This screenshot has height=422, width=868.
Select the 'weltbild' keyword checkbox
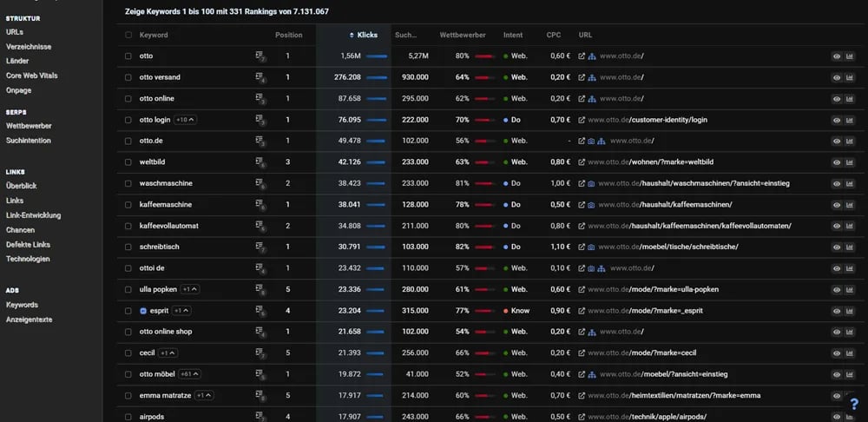click(x=128, y=162)
